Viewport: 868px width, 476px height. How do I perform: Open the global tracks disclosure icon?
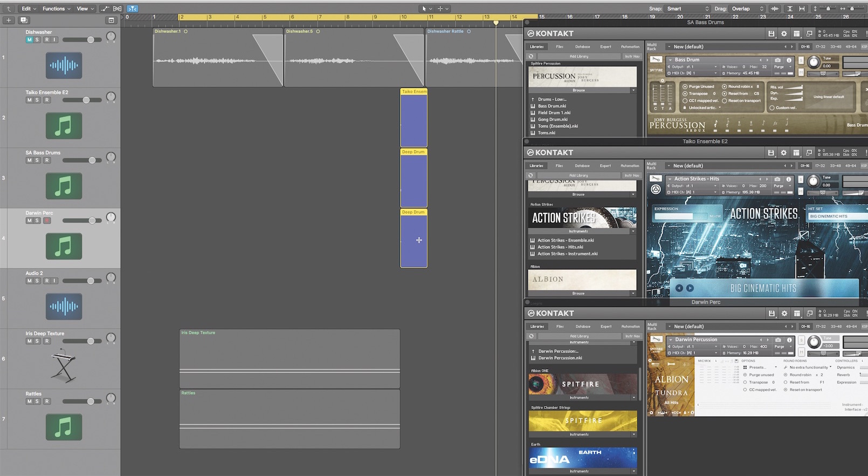pyautogui.click(x=111, y=20)
